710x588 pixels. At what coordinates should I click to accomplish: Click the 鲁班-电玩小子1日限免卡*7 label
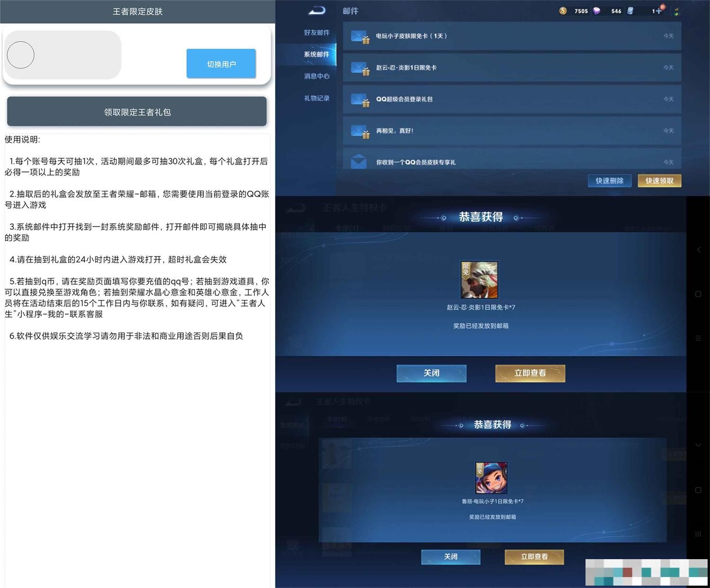pos(492,501)
